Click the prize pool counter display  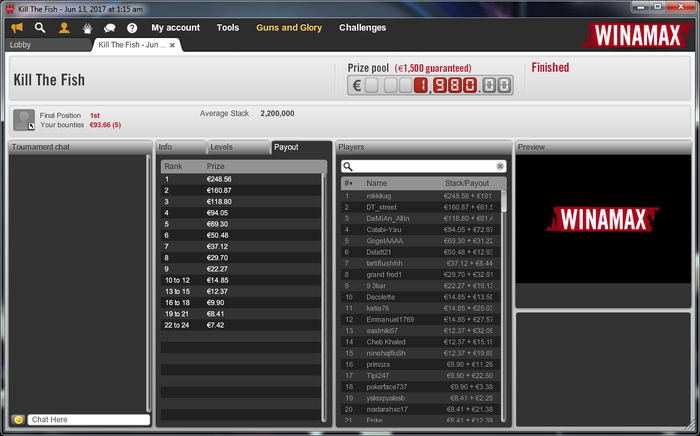click(430, 85)
